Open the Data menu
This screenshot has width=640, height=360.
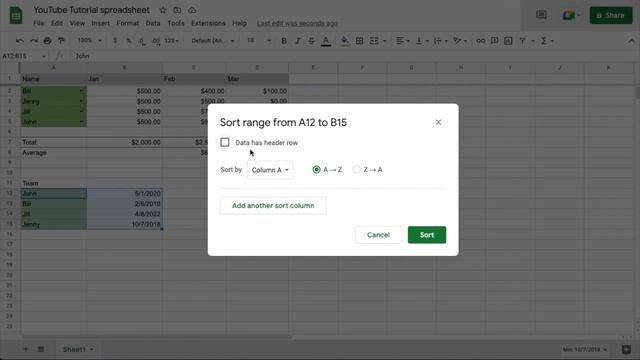pos(153,23)
